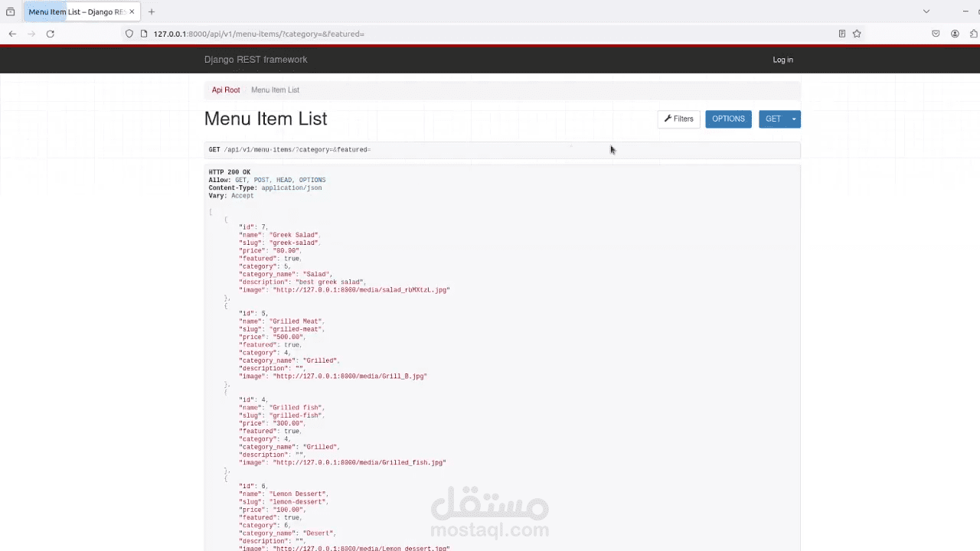Click the "Grilled fish" name value
Image resolution: width=980 pixels, height=551 pixels.
[296, 408]
